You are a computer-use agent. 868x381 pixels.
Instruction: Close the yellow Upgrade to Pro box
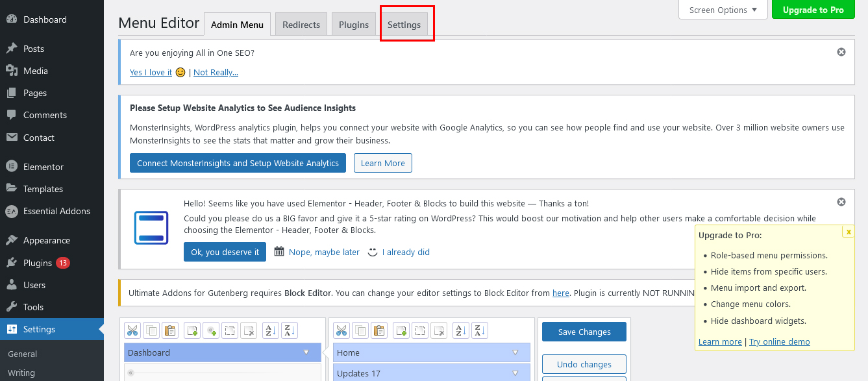(x=849, y=232)
